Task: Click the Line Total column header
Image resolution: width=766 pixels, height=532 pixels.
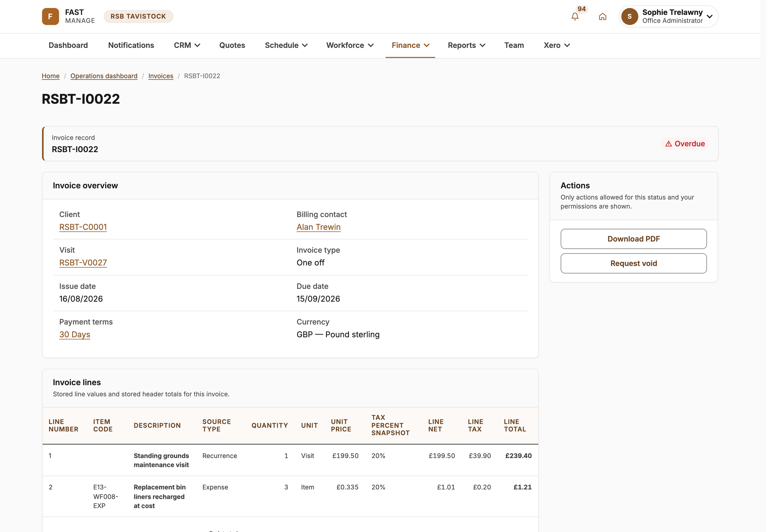Action: (x=515, y=425)
